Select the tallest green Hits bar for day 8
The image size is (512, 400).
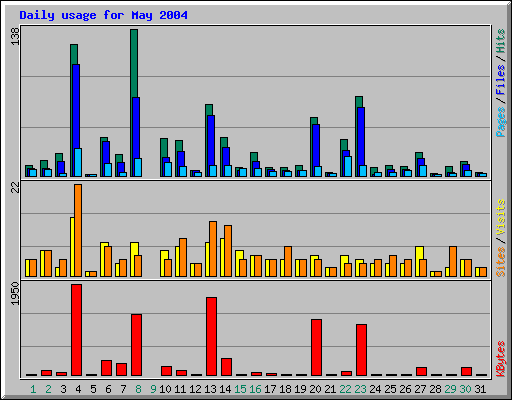coord(134,63)
